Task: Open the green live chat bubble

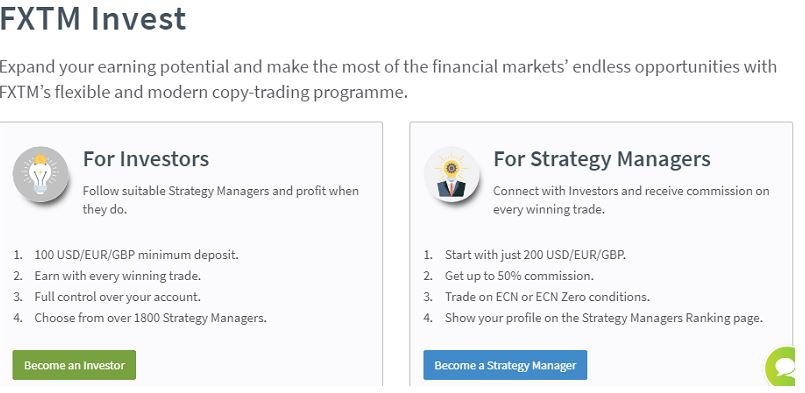Action: [784, 367]
